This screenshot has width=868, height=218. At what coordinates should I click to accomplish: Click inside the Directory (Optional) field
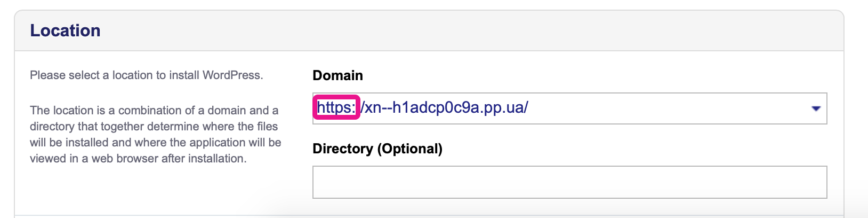[x=569, y=182]
